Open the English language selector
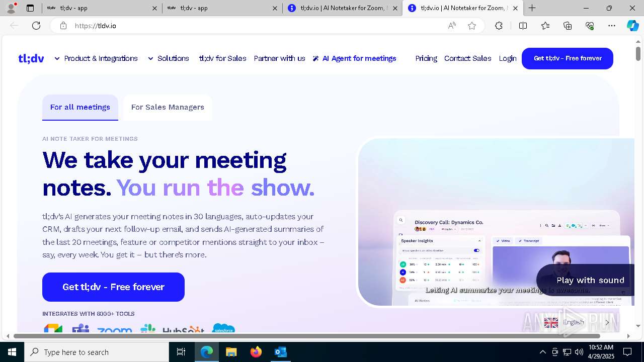This screenshot has width=644, height=362. tap(576, 322)
